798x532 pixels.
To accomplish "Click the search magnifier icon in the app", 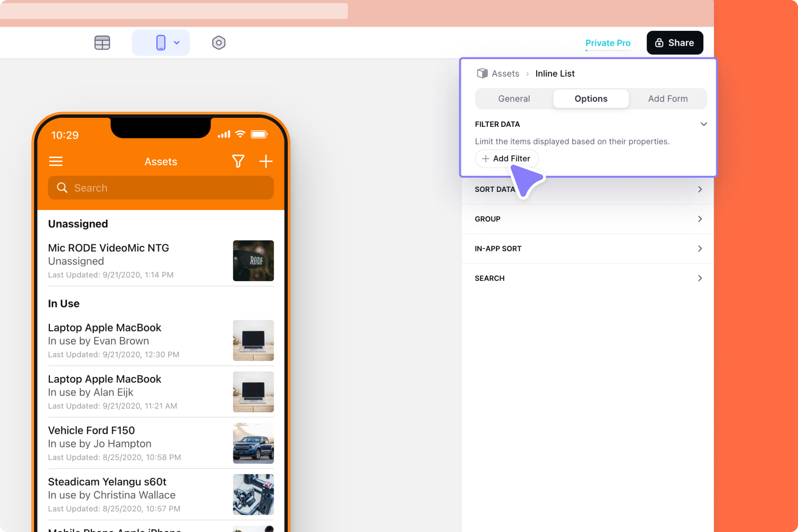I will [x=62, y=188].
